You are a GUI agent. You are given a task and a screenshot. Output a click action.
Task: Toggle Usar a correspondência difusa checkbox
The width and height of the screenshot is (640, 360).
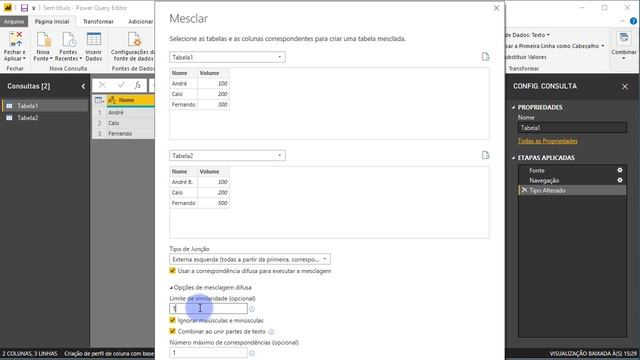[x=172, y=271]
